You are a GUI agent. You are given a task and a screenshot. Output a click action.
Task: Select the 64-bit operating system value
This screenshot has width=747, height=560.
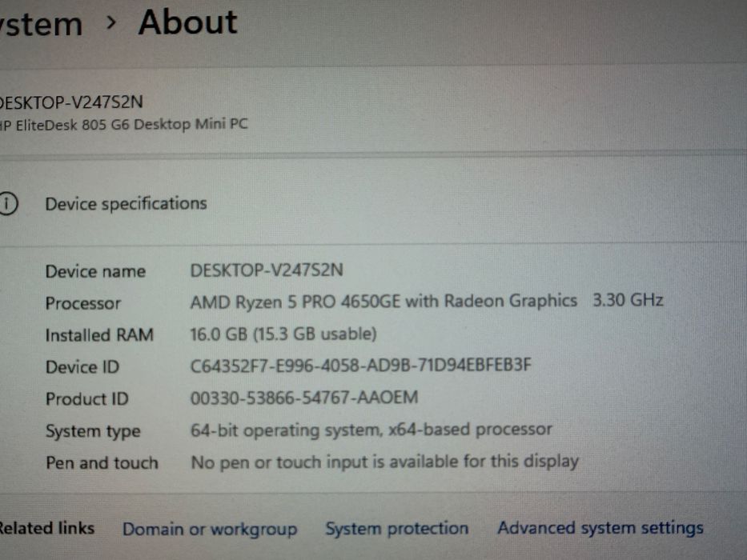[371, 430]
